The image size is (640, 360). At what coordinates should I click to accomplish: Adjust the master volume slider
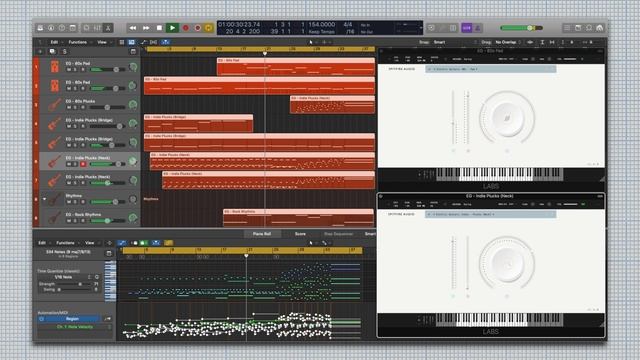click(x=521, y=28)
